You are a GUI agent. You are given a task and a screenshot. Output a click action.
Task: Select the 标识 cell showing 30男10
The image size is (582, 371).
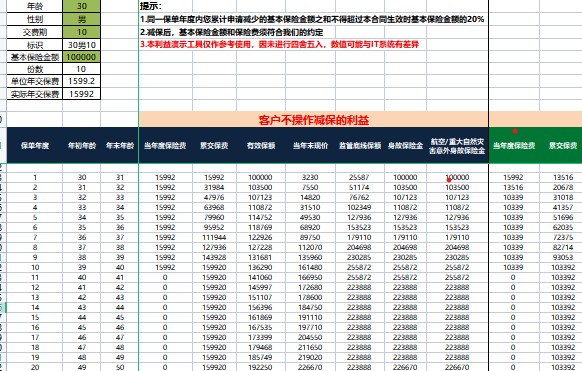click(x=82, y=45)
